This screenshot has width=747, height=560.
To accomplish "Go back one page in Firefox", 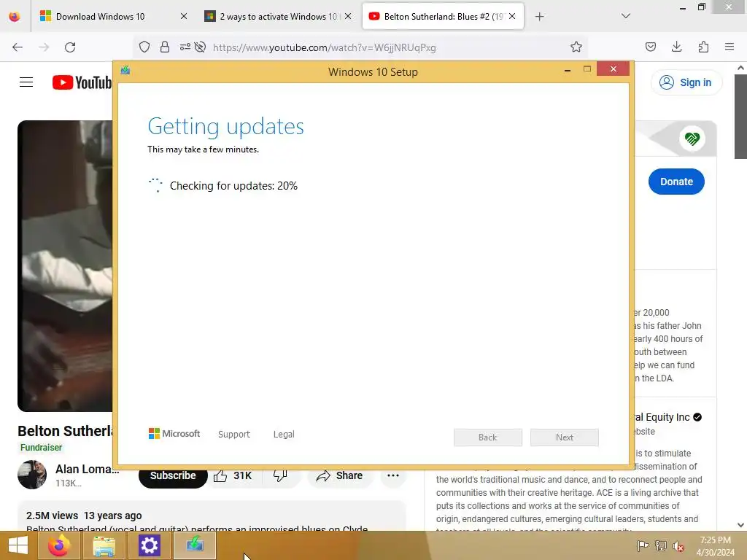I will coord(18,47).
